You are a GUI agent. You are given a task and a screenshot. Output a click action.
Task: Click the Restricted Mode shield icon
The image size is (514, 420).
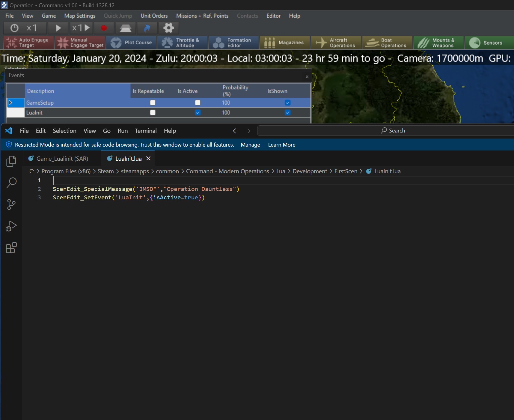pos(9,145)
